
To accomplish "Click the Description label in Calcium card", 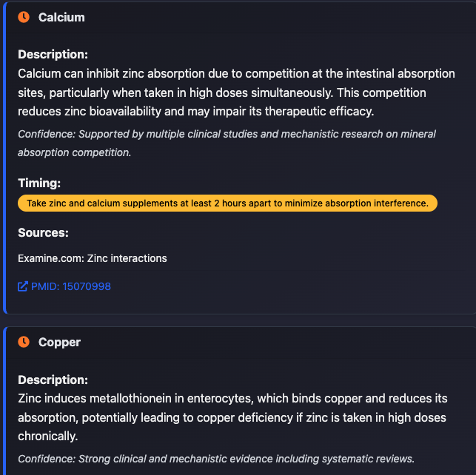I will [x=53, y=54].
